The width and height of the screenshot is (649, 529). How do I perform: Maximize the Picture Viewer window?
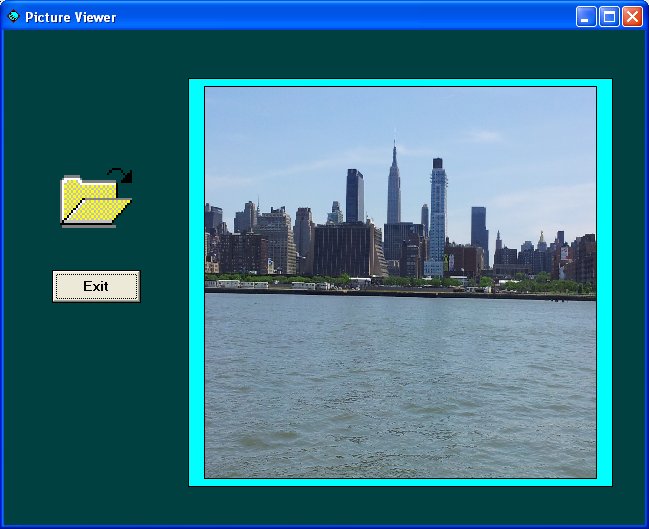pos(609,17)
